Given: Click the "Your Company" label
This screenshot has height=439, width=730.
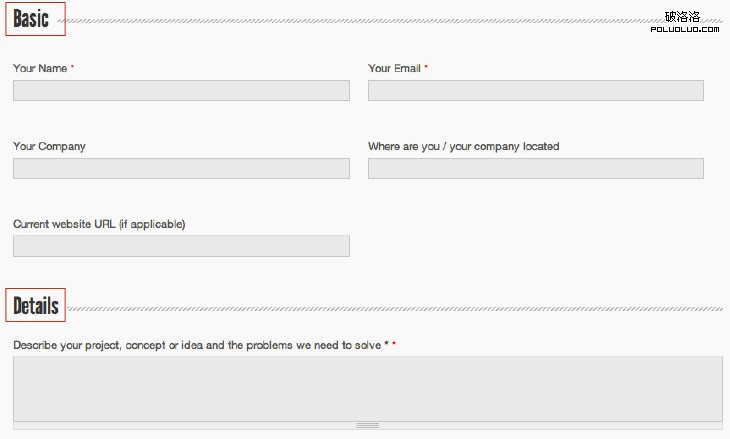Looking at the screenshot, I should (49, 146).
